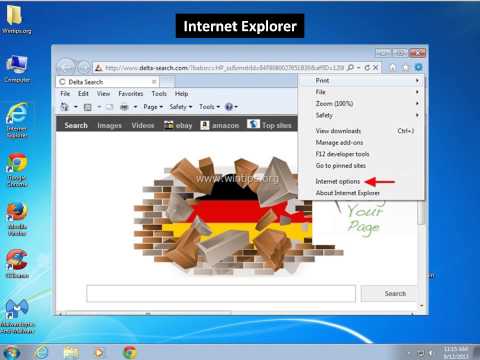Click the Home icon in command bar
480x360 pixels.
tap(64, 107)
